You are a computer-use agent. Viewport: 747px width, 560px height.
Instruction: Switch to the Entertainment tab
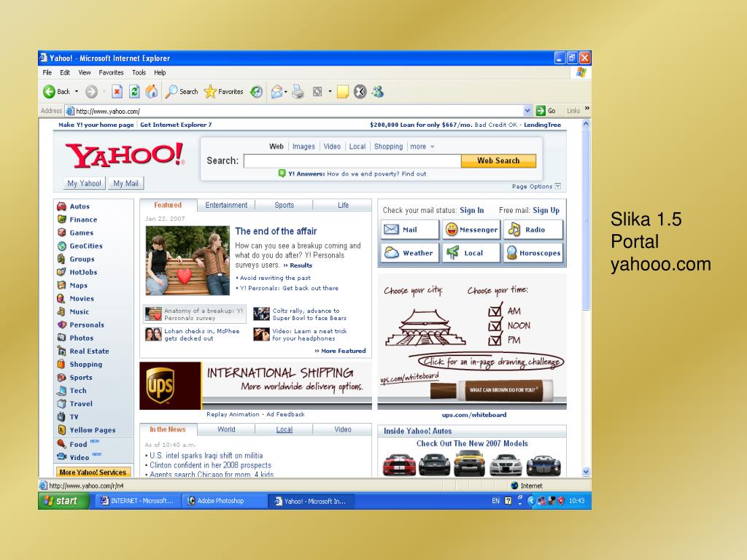coord(226,205)
